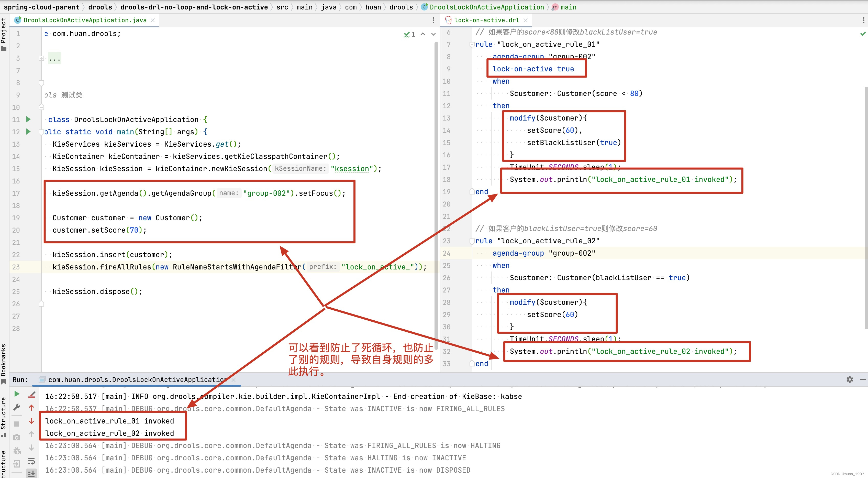Collapse rule lock_on_active_rule_02 fold marker
Image resolution: width=868 pixels, height=478 pixels.
(472, 241)
